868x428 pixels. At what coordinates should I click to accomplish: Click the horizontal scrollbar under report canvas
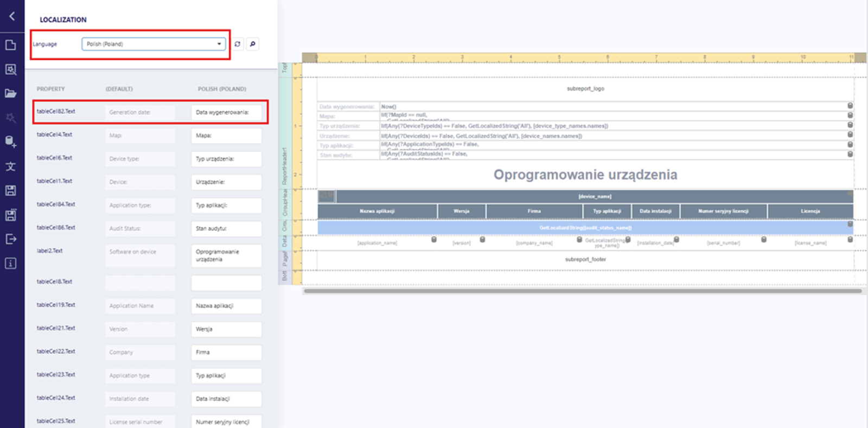[583, 291]
